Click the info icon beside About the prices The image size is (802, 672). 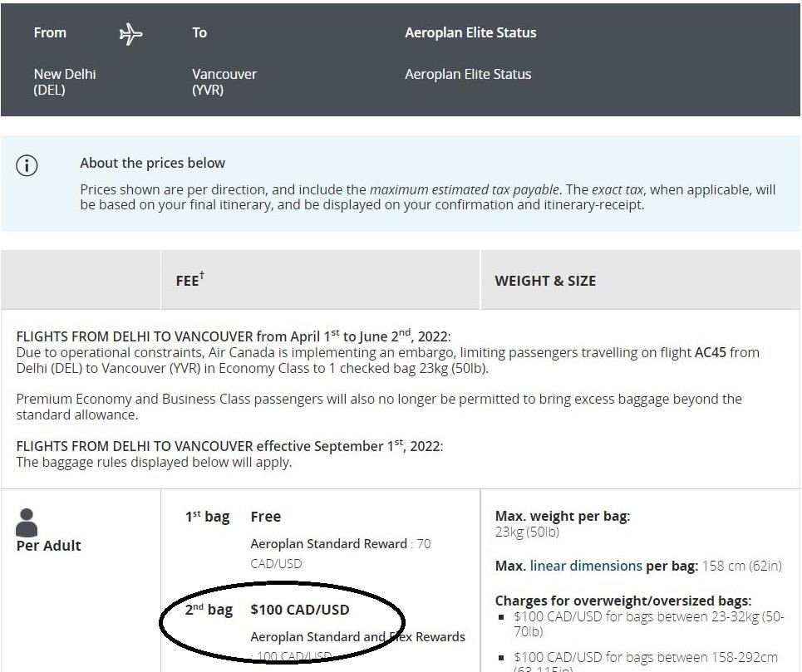(27, 165)
